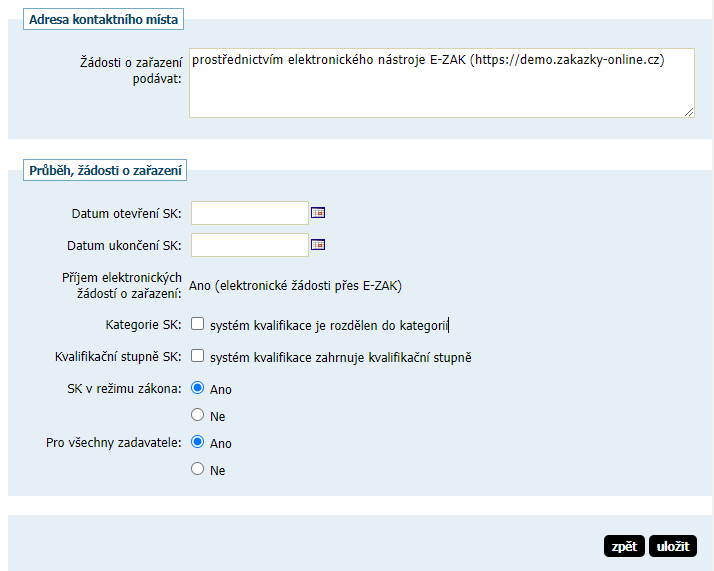Choose Ne for SK v režimu zákona
Image resolution: width=714 pixels, height=571 pixels.
click(198, 415)
